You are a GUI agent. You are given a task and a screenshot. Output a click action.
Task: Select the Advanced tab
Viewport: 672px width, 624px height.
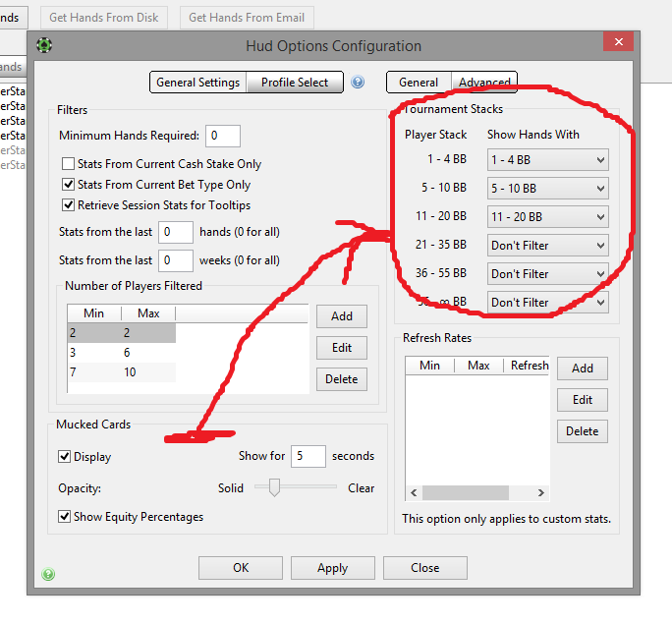[x=484, y=83]
